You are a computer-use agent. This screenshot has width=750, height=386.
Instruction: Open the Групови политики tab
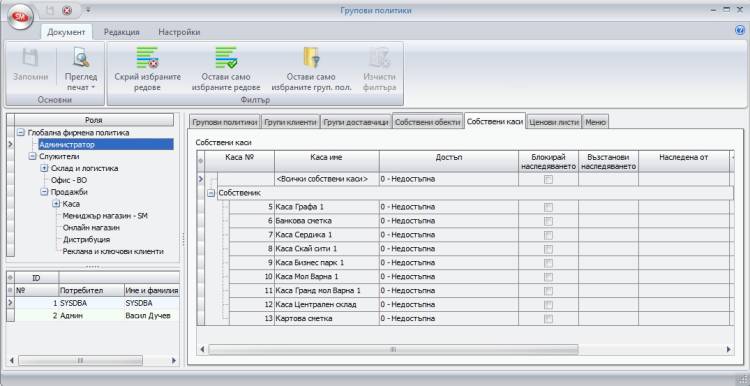click(x=225, y=122)
